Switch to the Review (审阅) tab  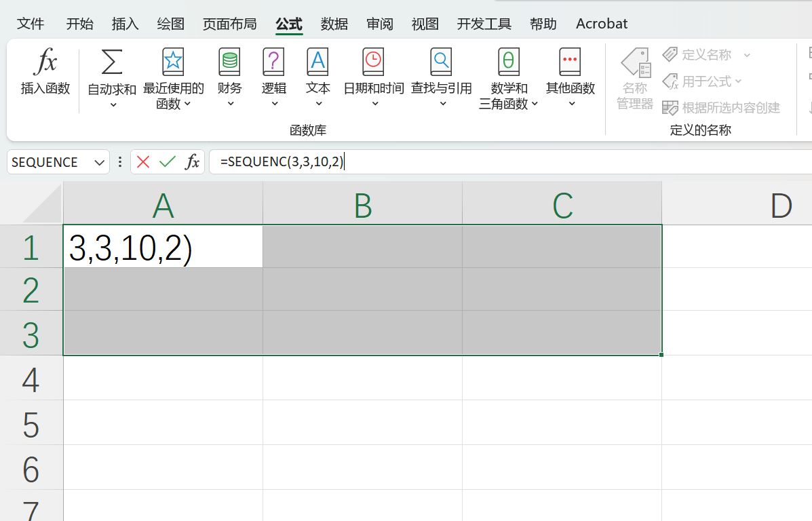[380, 24]
